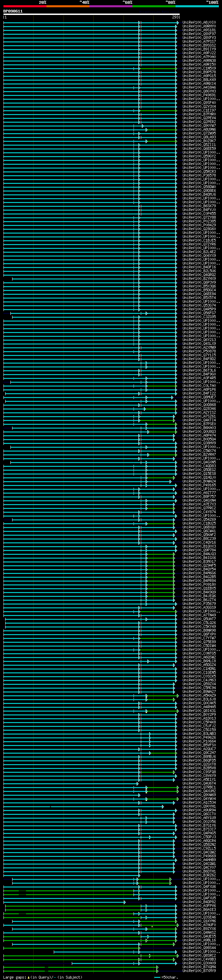Click label UniRef100_B7PSE0
The width and height of the screenshot is (222, 980).
coord(199,424)
